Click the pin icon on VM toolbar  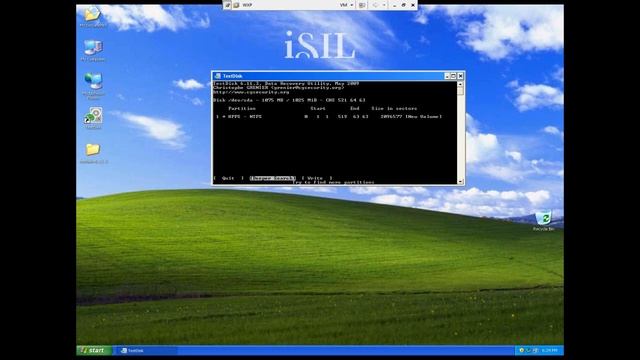pyautogui.click(x=227, y=5)
